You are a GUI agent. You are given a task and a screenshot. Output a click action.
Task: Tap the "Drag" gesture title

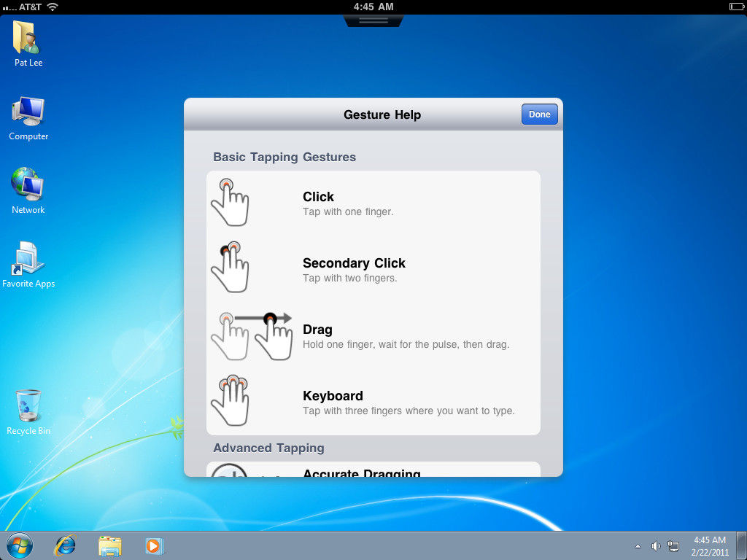[317, 330]
